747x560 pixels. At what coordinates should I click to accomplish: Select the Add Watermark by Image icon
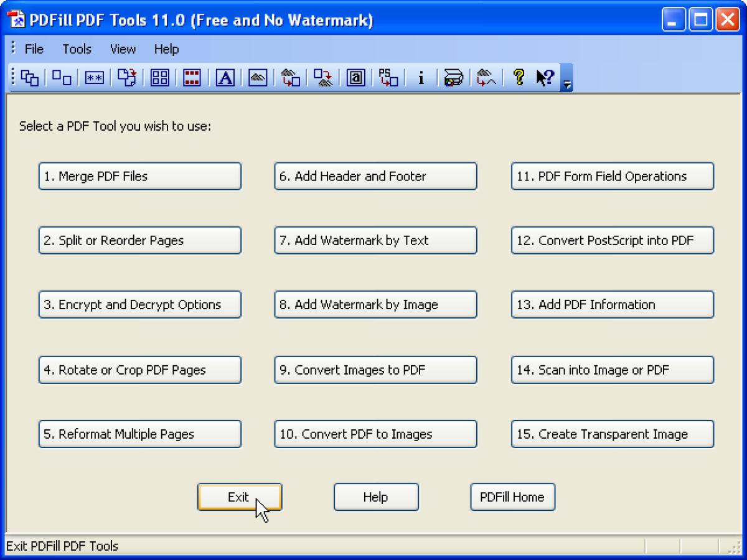(x=256, y=77)
